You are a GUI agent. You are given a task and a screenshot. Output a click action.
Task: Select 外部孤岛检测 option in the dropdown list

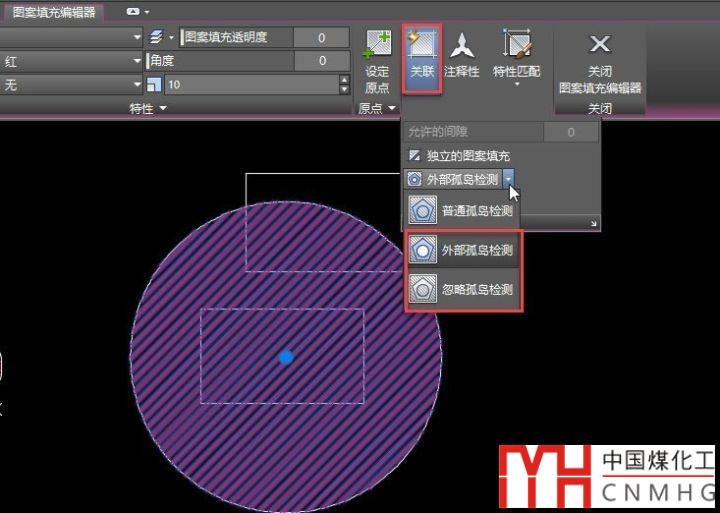tap(463, 251)
